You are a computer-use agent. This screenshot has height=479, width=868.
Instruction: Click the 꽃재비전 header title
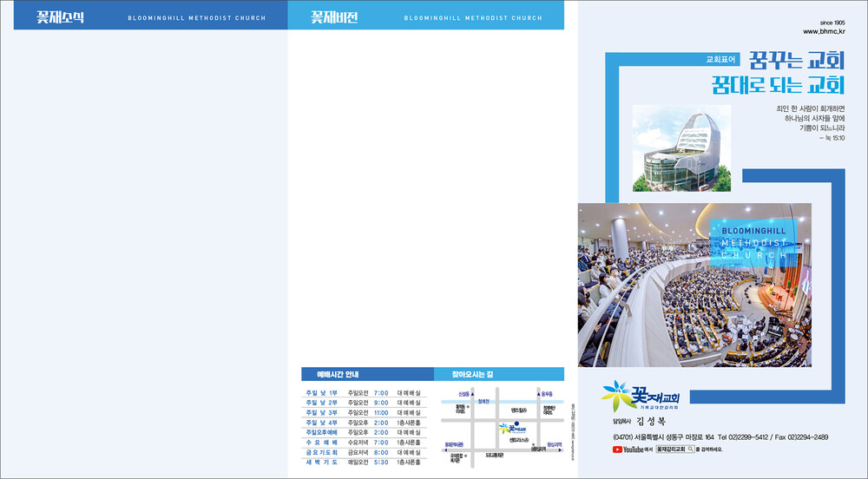[x=334, y=16]
